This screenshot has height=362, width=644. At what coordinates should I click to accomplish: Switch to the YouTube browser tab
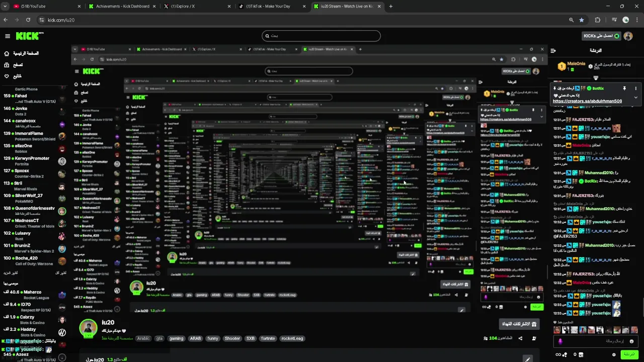(x=45, y=7)
